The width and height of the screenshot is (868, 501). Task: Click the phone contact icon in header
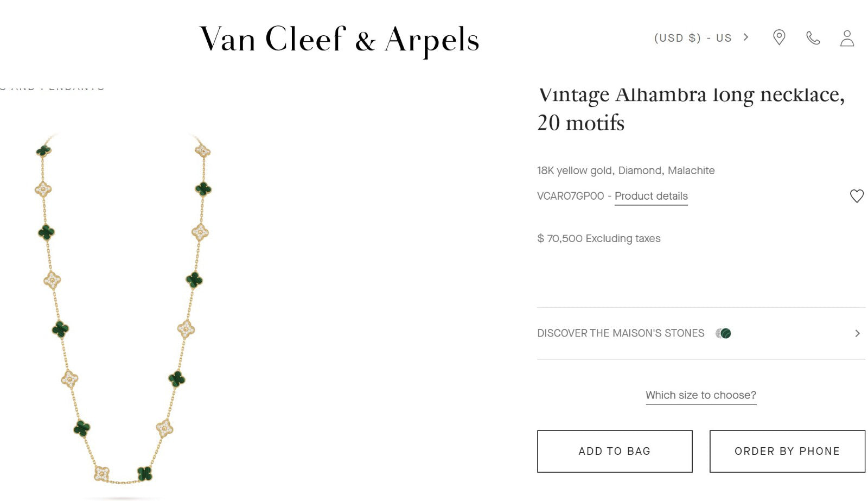(813, 38)
